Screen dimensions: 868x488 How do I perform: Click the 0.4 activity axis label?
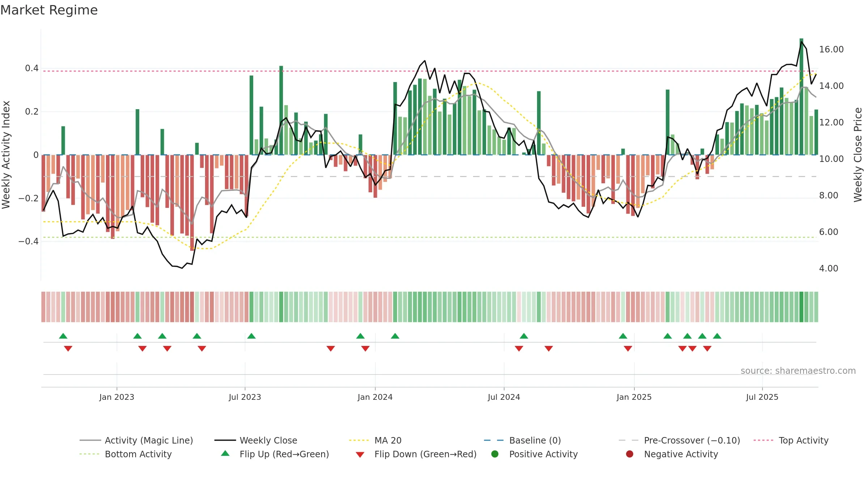32,68
